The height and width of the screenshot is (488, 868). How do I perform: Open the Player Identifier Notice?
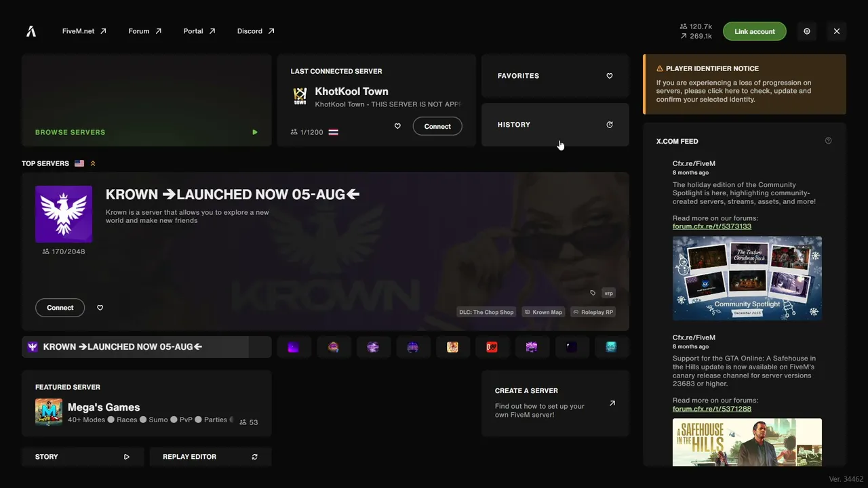point(745,84)
